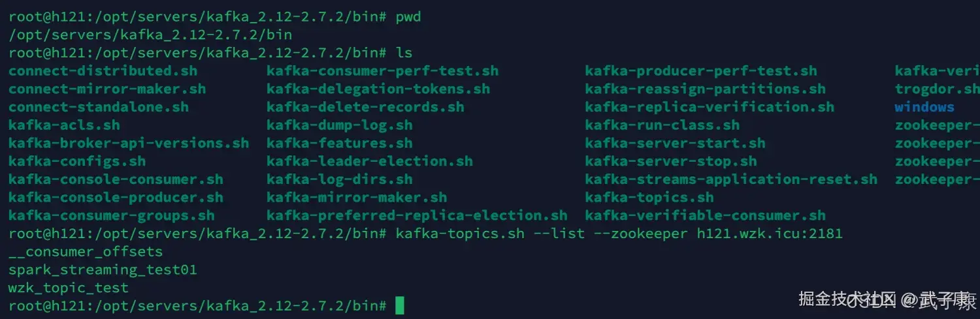Click the pwd command on first line
The width and height of the screenshot is (980, 319).
point(408,17)
